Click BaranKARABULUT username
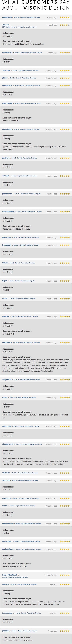72x644 pixels. tap(10, 575)
